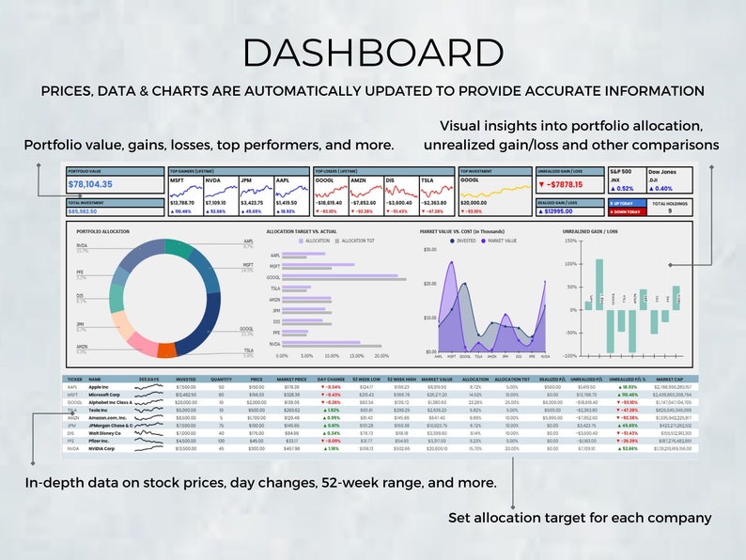Screen dimensions: 746x560
Task: Click the MARKET VALUE legend entry in area chart
Action: tap(499, 241)
